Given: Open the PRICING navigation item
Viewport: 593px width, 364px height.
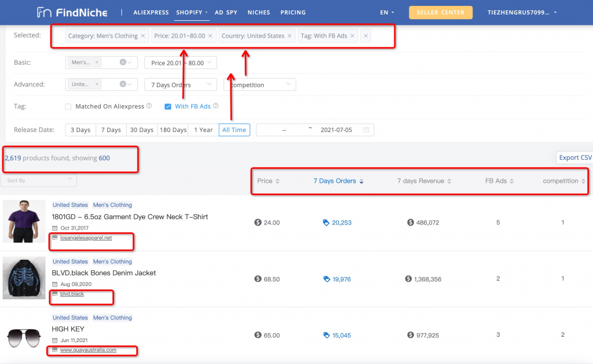Looking at the screenshot, I should tap(293, 13).
